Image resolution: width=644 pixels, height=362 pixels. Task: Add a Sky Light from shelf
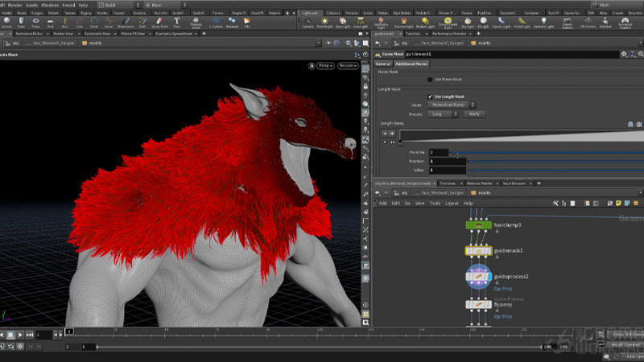click(x=468, y=23)
